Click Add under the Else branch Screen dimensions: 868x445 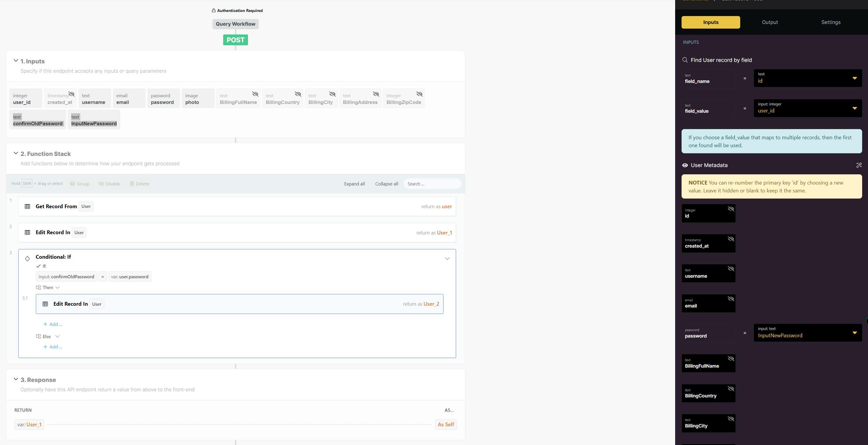[x=53, y=347]
